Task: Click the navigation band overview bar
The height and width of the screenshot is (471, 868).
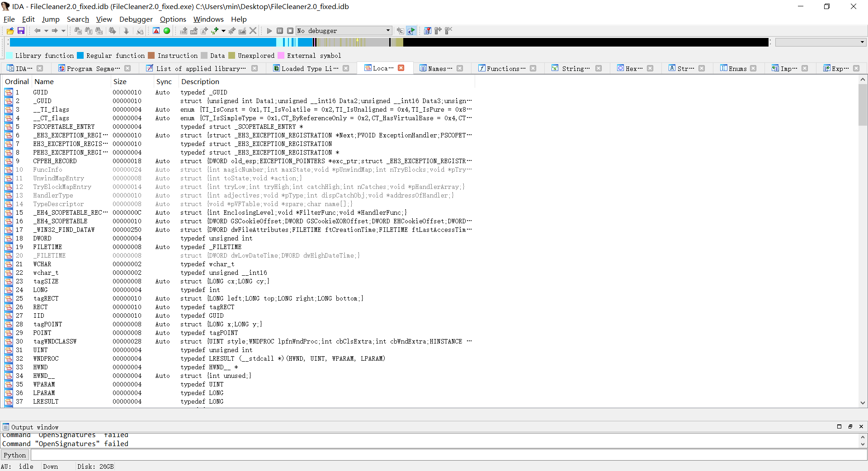Action: coord(389,42)
